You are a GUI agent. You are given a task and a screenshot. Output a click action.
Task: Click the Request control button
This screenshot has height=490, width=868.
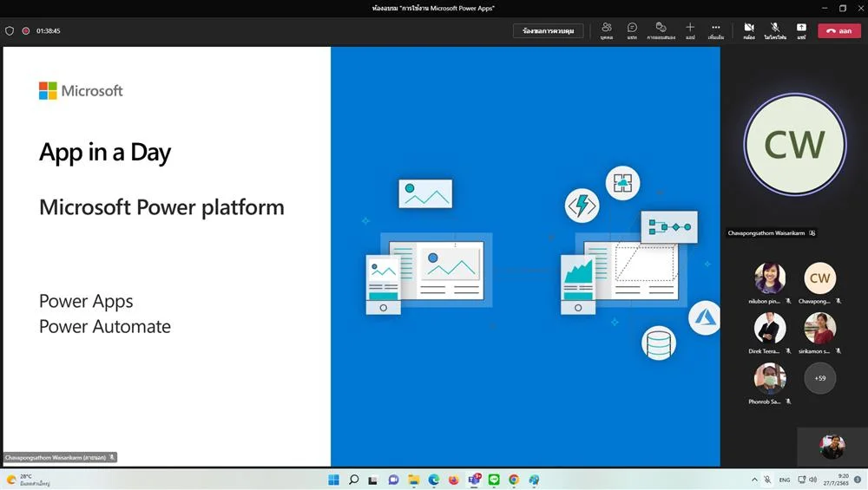point(548,31)
